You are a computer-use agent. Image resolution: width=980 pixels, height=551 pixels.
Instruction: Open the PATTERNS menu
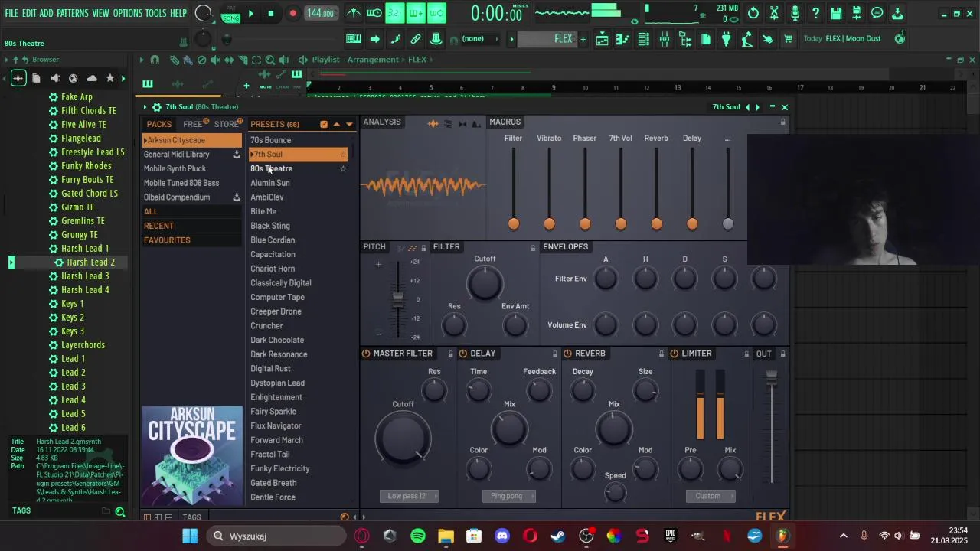coord(73,13)
